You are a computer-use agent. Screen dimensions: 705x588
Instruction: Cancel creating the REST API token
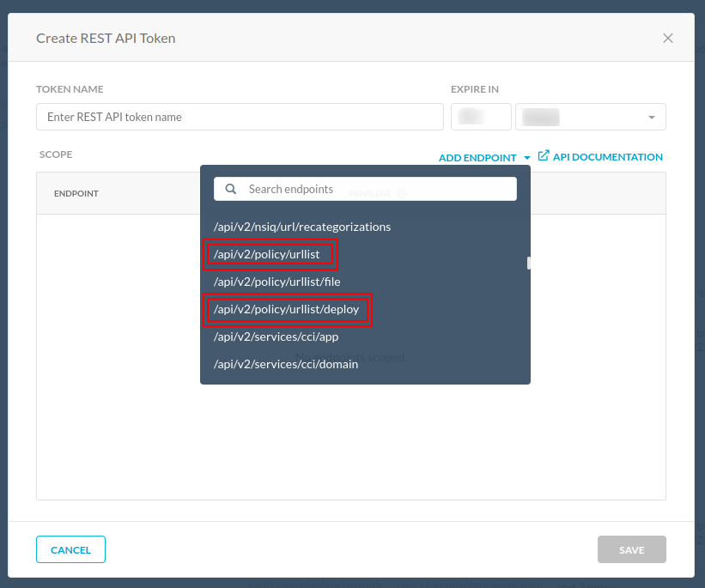(x=70, y=549)
